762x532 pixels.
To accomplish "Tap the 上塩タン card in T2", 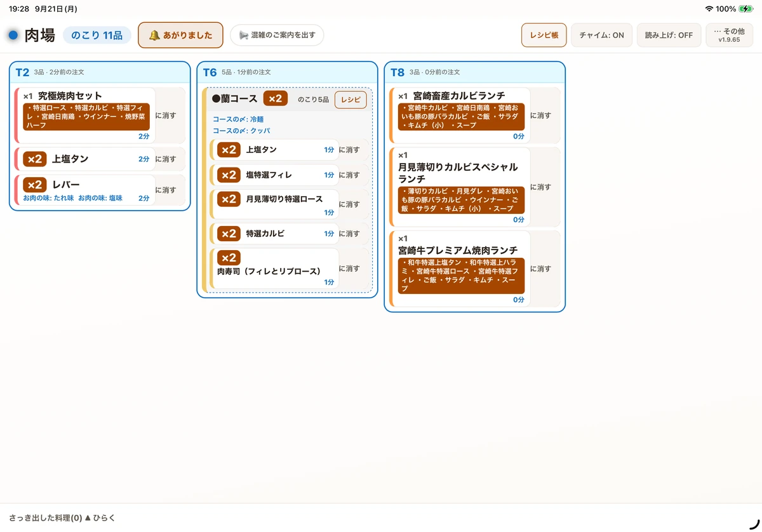I will [x=85, y=159].
